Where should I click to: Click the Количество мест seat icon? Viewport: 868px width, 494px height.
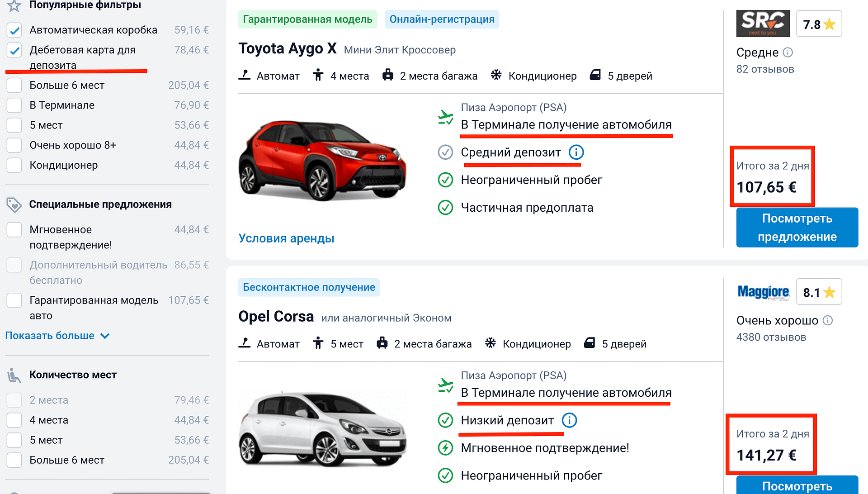[x=14, y=375]
